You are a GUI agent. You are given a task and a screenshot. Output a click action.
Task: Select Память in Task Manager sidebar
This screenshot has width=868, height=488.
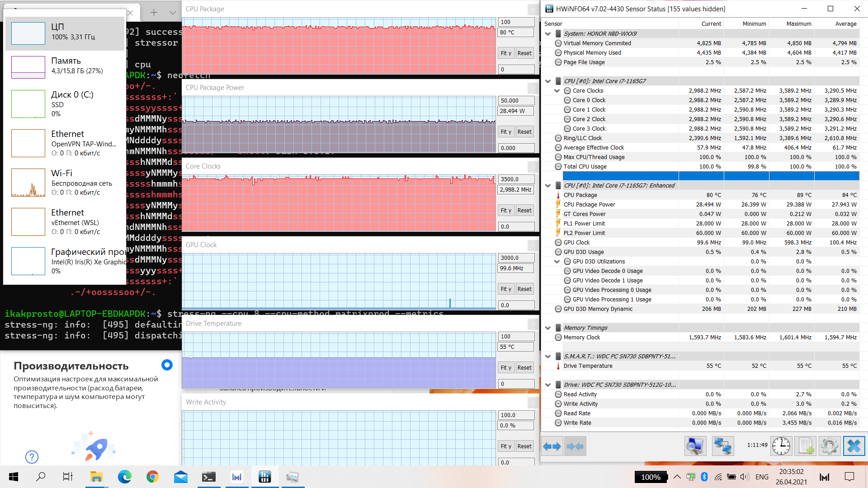[x=65, y=67]
